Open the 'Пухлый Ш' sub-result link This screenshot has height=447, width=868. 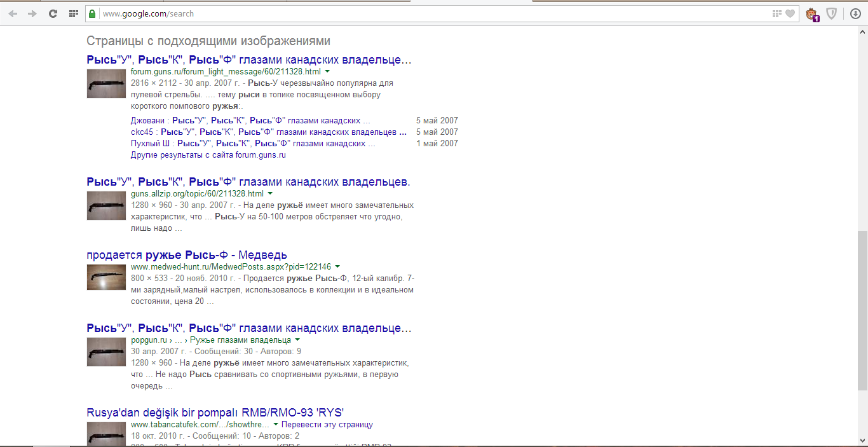click(x=253, y=144)
